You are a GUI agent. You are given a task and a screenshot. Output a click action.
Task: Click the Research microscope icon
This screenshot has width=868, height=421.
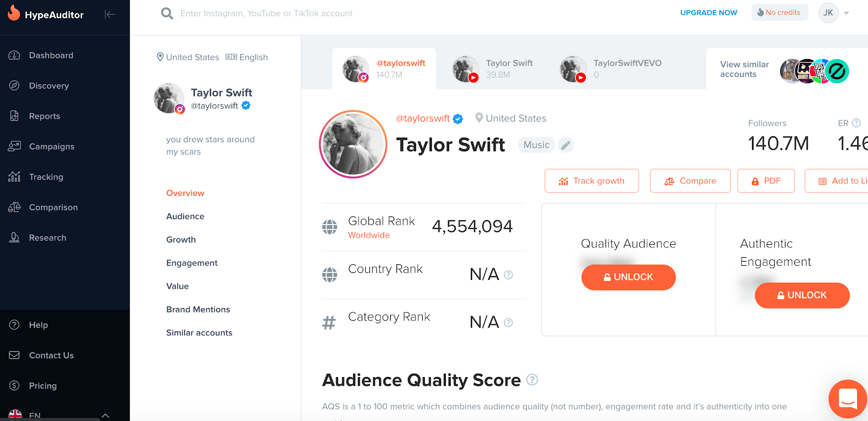[x=15, y=238]
